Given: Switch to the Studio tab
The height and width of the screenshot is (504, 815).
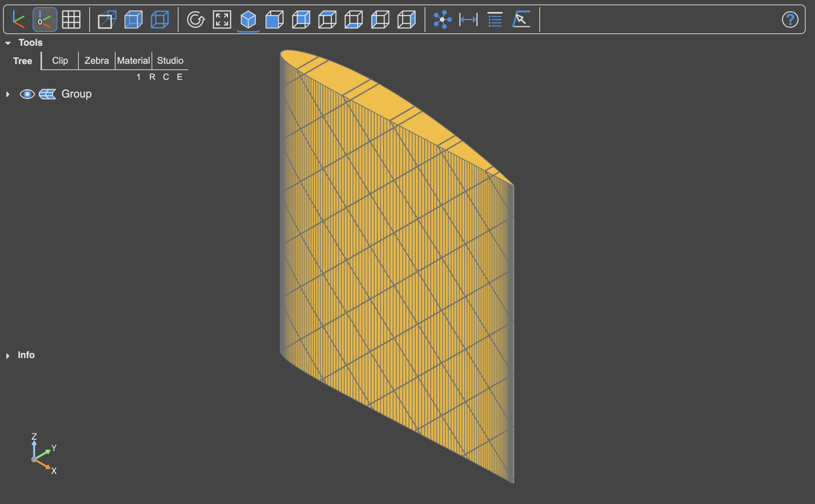Looking at the screenshot, I should (170, 61).
